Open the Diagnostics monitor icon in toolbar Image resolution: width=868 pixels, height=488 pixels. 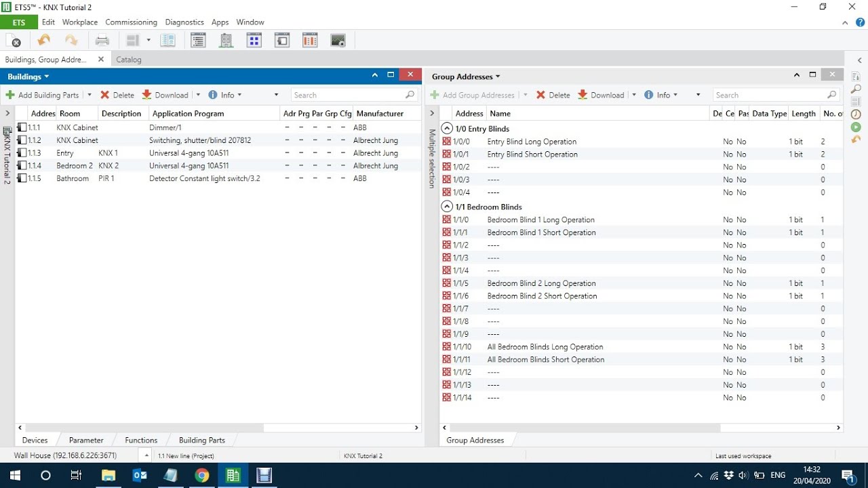tap(338, 41)
